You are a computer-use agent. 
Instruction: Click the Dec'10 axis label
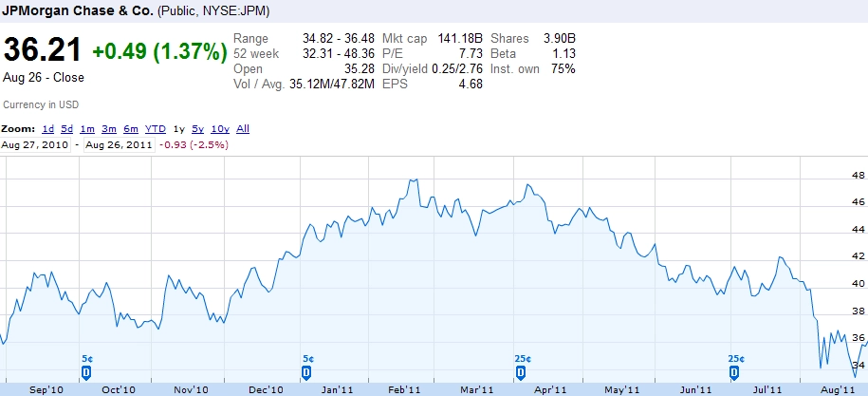coord(267,390)
